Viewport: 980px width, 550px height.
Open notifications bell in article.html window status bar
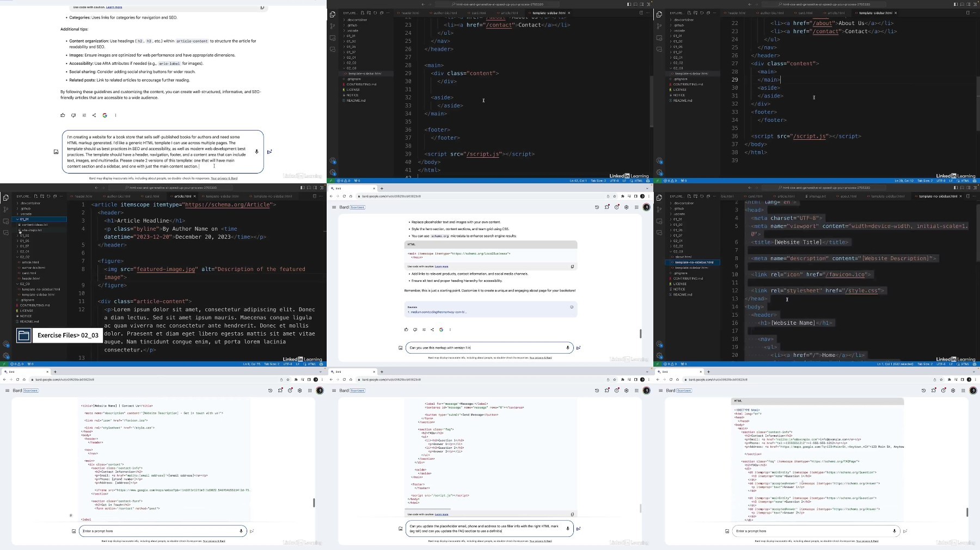point(321,364)
